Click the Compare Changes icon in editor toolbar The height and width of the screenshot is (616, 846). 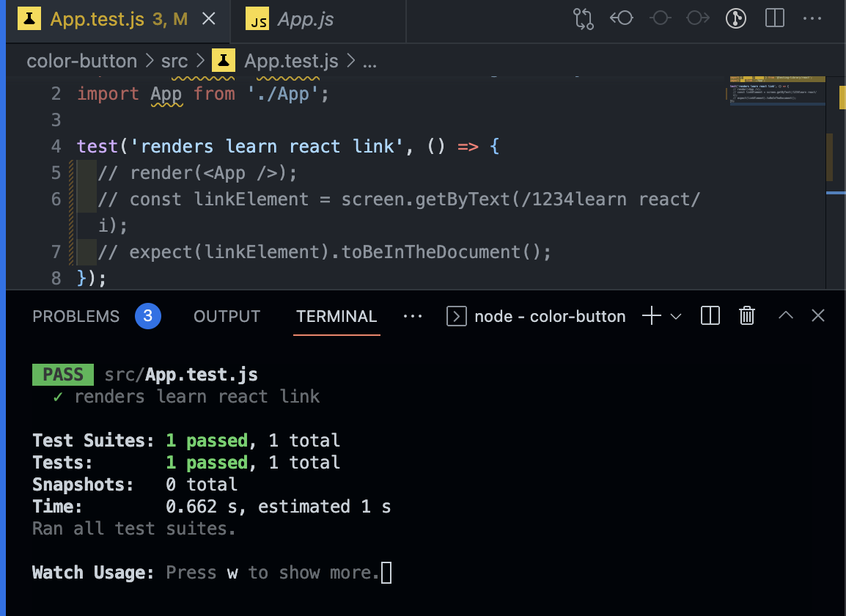pyautogui.click(x=584, y=19)
